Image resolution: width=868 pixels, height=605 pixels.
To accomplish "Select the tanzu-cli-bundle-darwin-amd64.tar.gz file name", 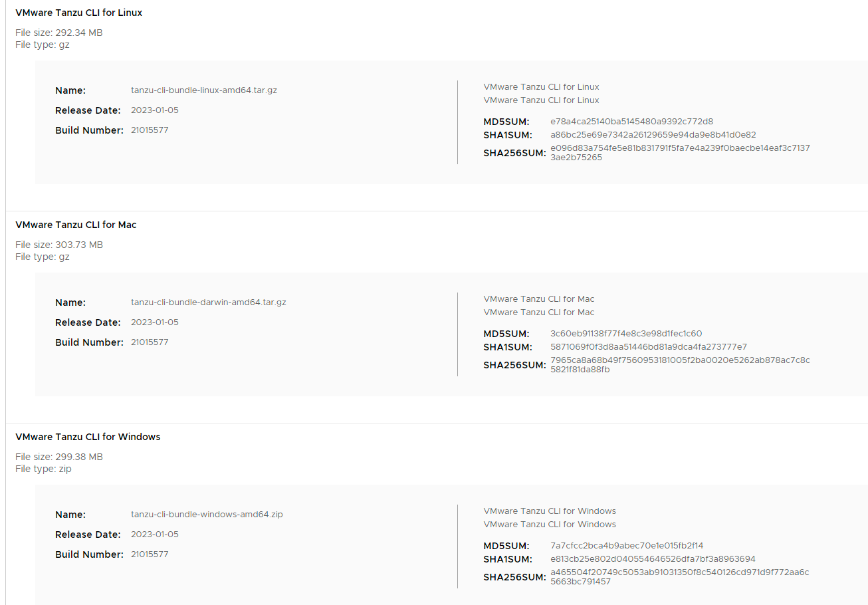I will (x=209, y=302).
